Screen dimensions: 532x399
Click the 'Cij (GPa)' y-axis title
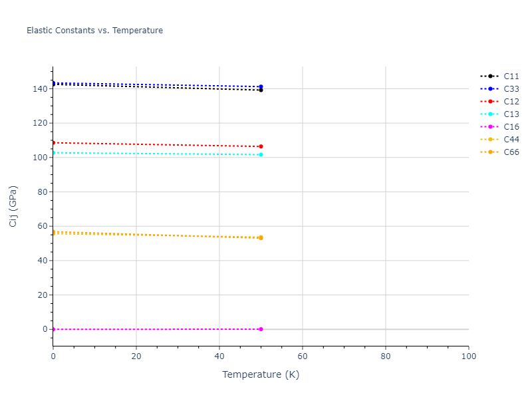13,206
